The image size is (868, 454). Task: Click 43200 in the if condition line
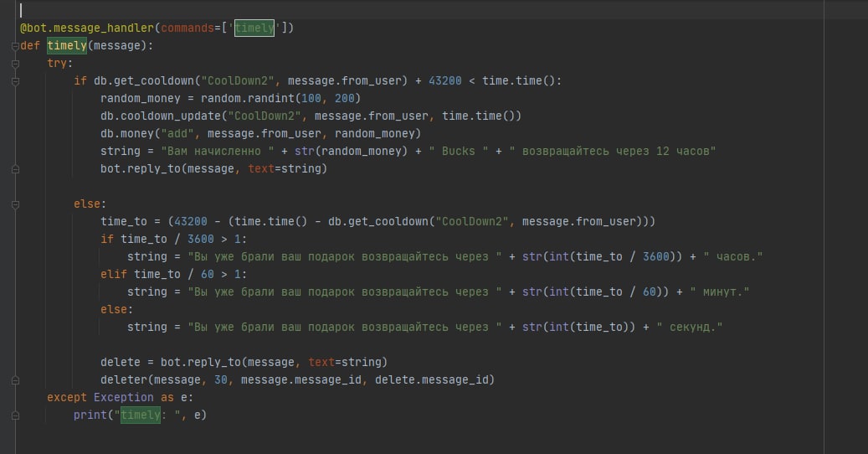pyautogui.click(x=445, y=81)
